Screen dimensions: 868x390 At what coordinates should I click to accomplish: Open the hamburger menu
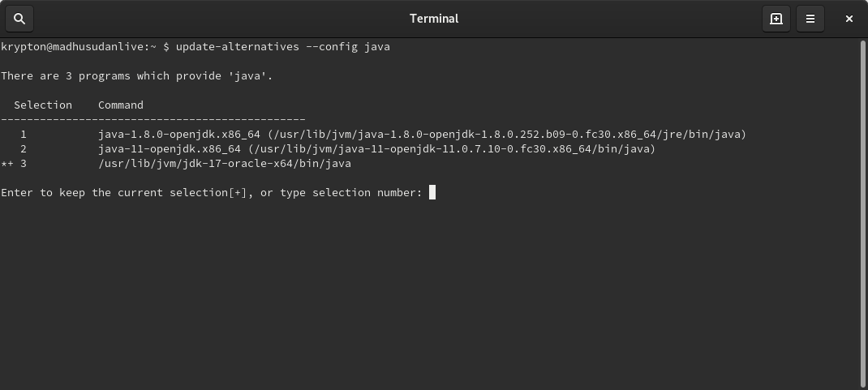(810, 19)
